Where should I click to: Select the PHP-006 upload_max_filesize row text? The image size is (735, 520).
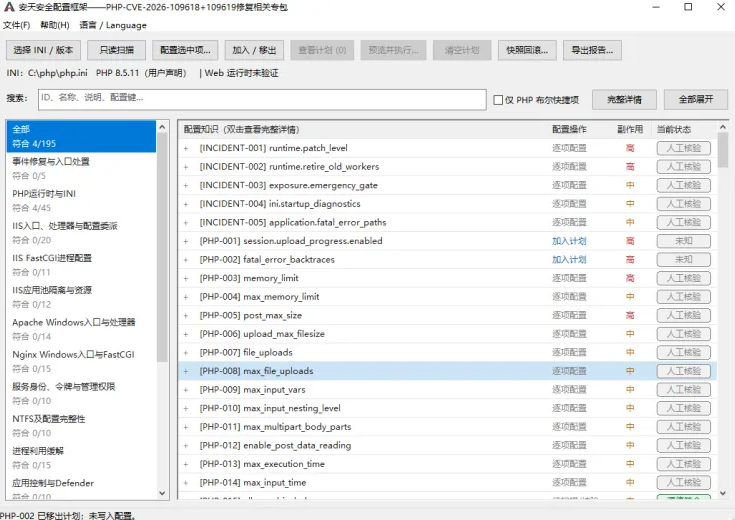pyautogui.click(x=262, y=334)
